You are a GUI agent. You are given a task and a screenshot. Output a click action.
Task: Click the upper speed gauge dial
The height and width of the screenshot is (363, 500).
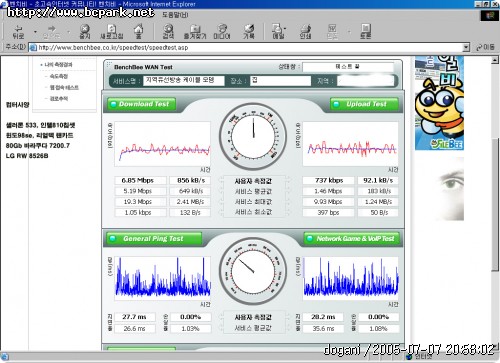click(x=253, y=137)
